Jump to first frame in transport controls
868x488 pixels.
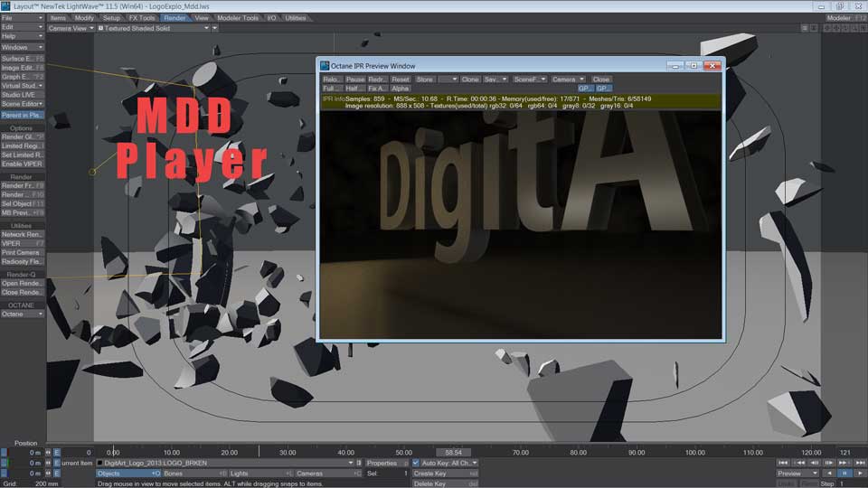(783, 463)
